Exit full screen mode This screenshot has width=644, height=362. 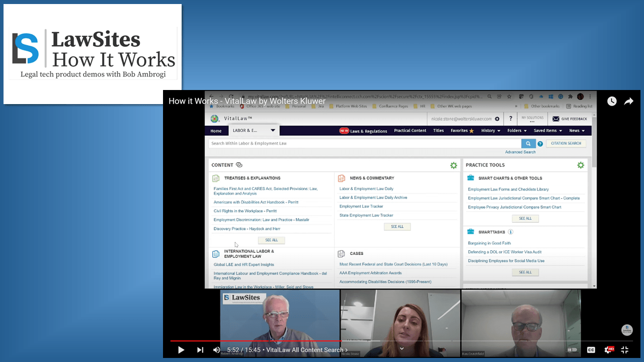625,350
